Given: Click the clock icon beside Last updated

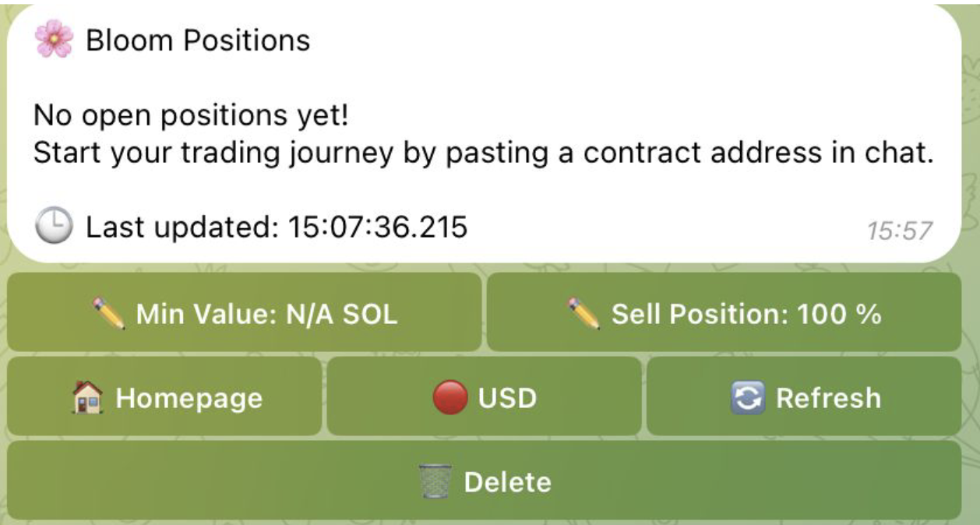Looking at the screenshot, I should click(54, 227).
